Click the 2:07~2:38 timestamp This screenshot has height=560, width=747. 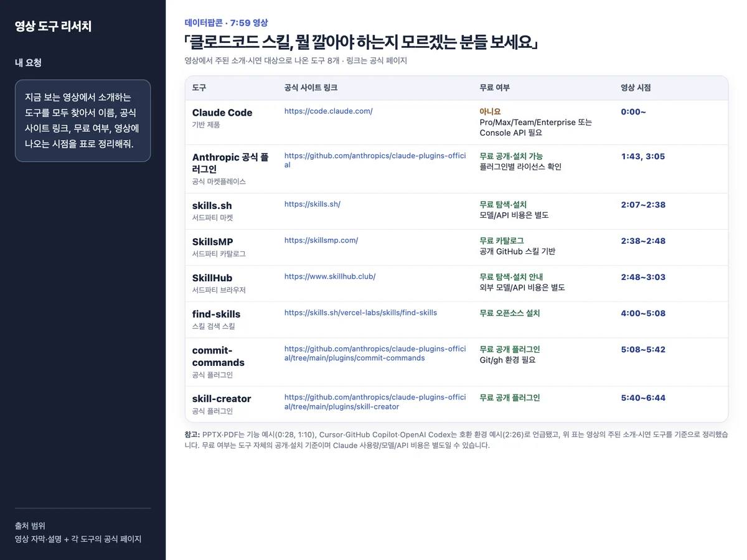point(644,204)
